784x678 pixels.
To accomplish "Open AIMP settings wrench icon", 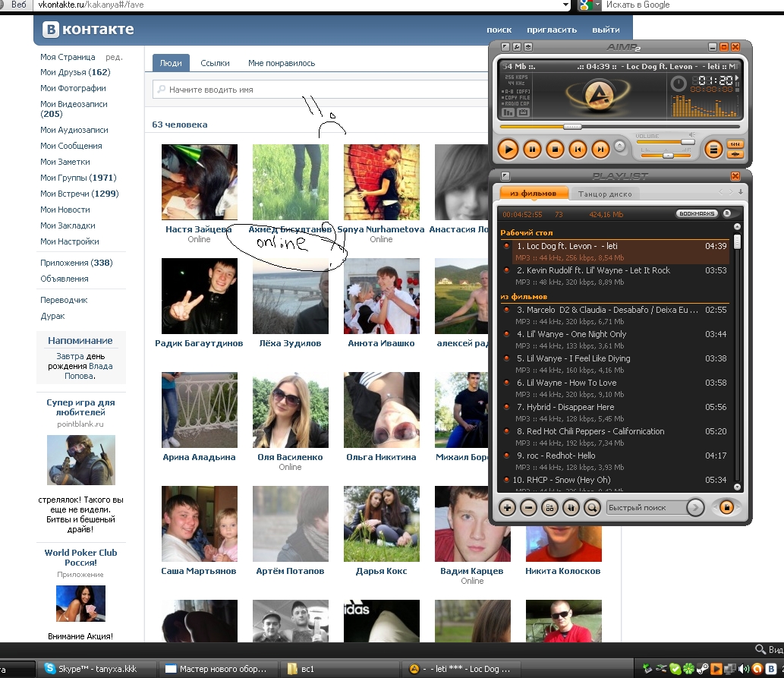I will 517,47.
